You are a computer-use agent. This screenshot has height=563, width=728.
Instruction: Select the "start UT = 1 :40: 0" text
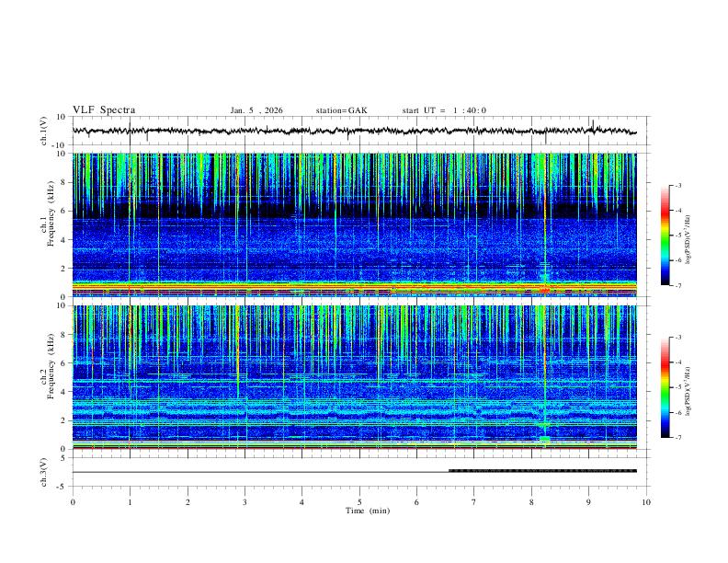[444, 110]
